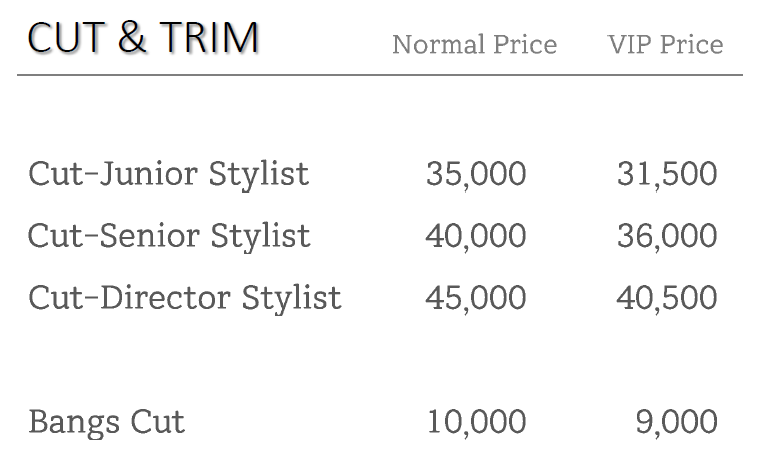This screenshot has width=757, height=475.
Task: Click the 31,500 VIP price
Action: [x=667, y=174]
